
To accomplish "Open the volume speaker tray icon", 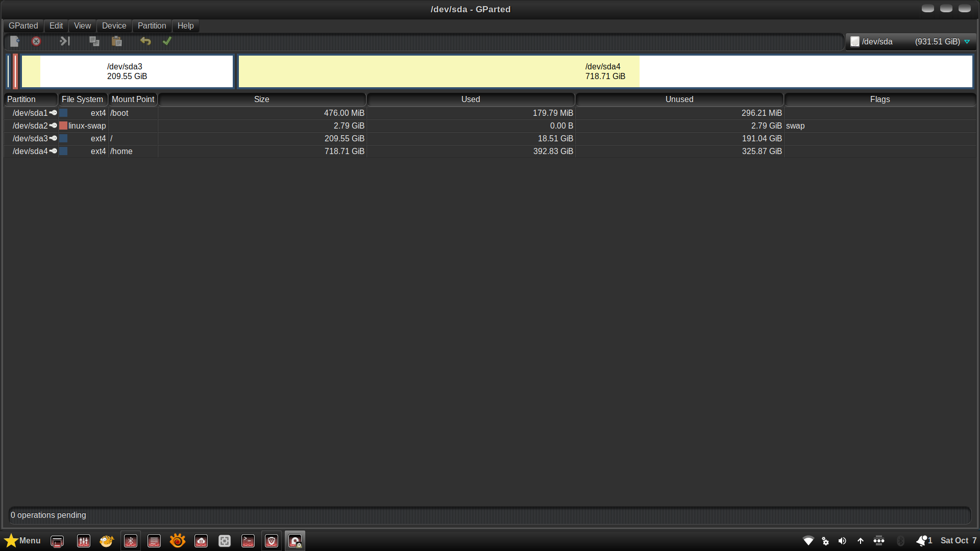I will pos(843,541).
